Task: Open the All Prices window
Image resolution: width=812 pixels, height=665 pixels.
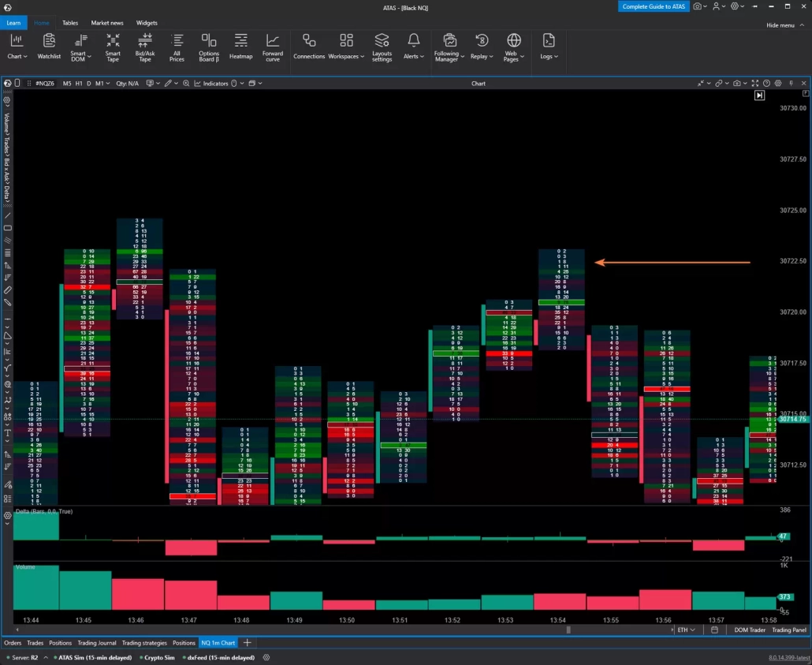Action: point(177,47)
